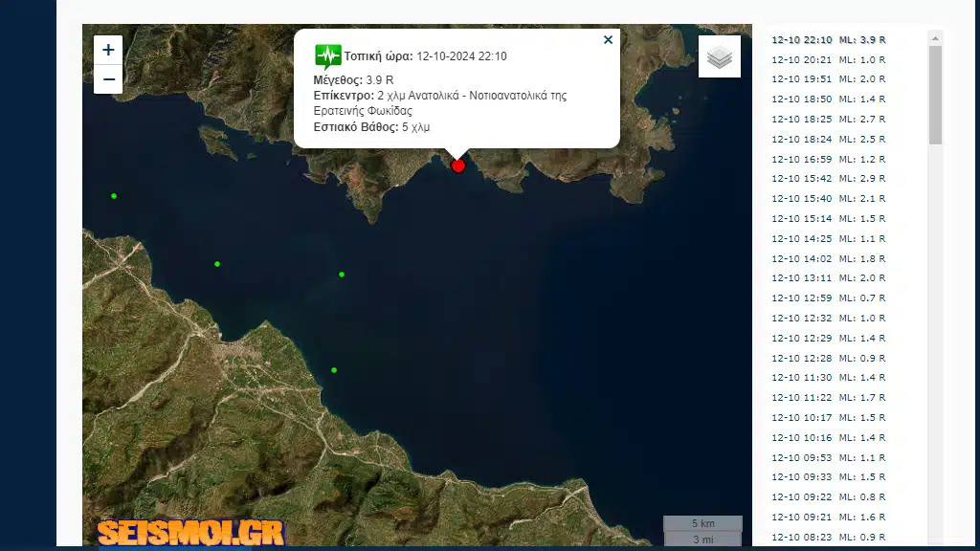Pick the 12-10 08:23 ML 0.9 R entry
The image size is (980, 551).
(828, 537)
